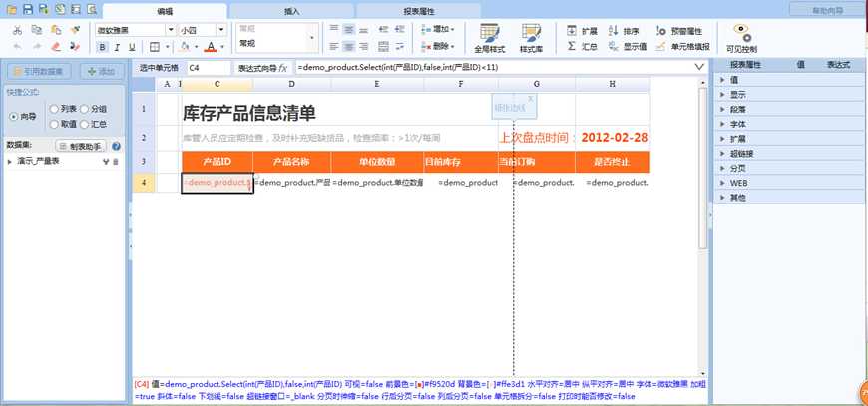Open the 常规 number format dropdown

coord(312,38)
